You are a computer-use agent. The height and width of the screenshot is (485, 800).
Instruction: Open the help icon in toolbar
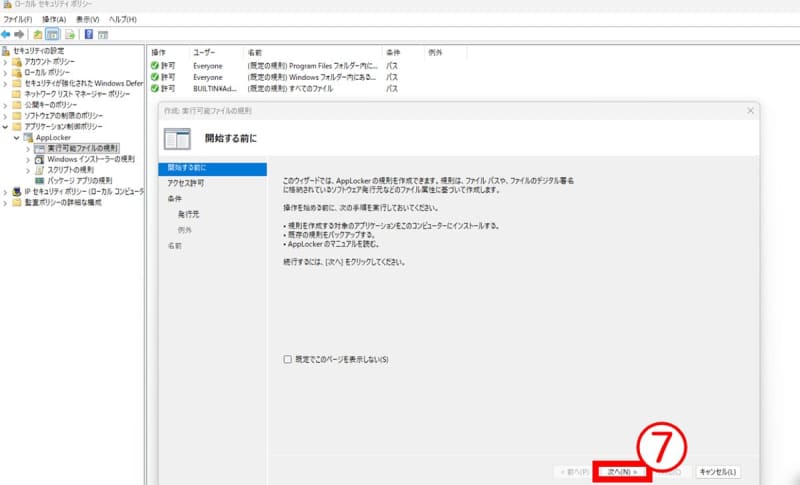point(89,33)
